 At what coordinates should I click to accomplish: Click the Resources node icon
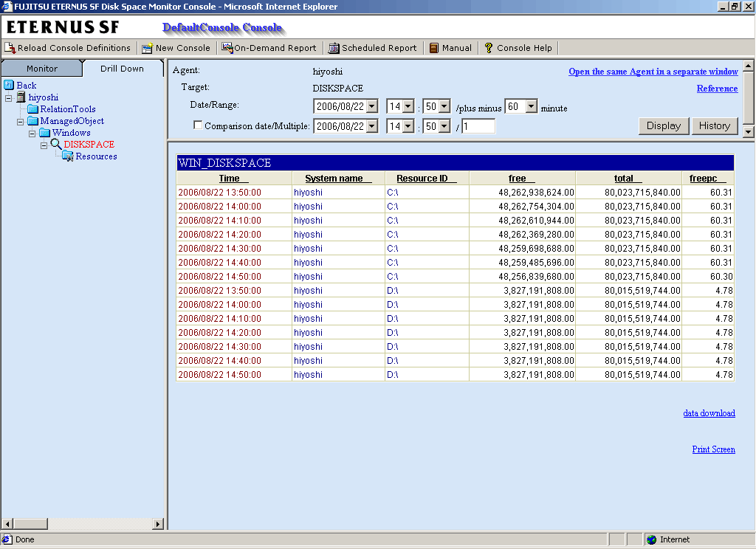tap(68, 156)
